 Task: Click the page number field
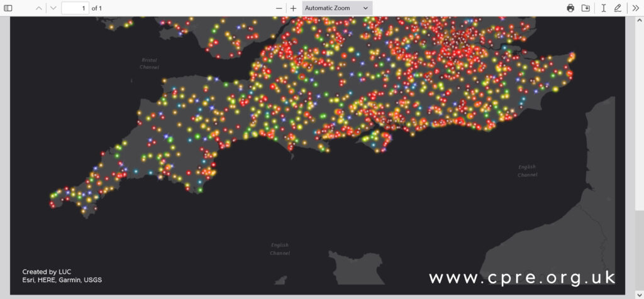coord(75,8)
